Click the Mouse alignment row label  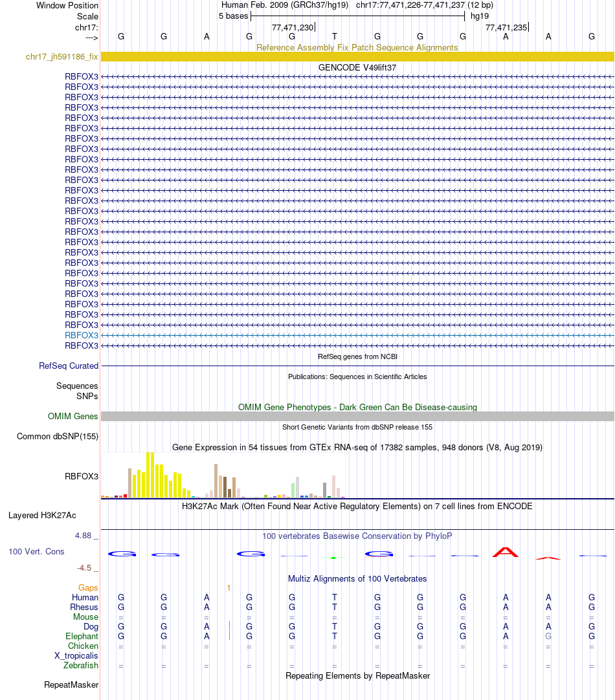pos(85,617)
